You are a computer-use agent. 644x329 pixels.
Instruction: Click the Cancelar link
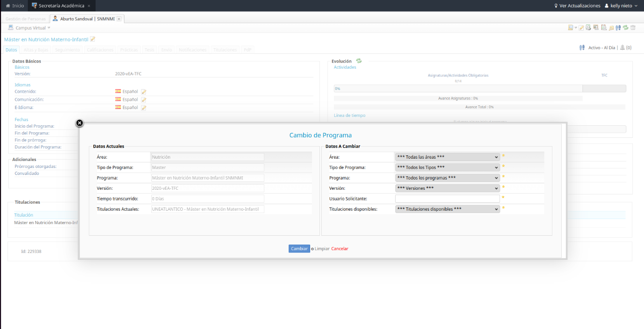(x=339, y=249)
